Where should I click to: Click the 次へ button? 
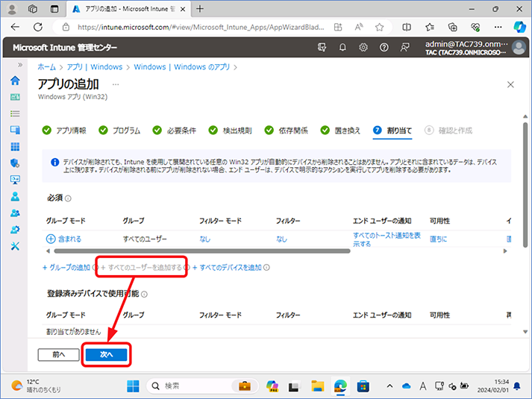click(x=106, y=354)
